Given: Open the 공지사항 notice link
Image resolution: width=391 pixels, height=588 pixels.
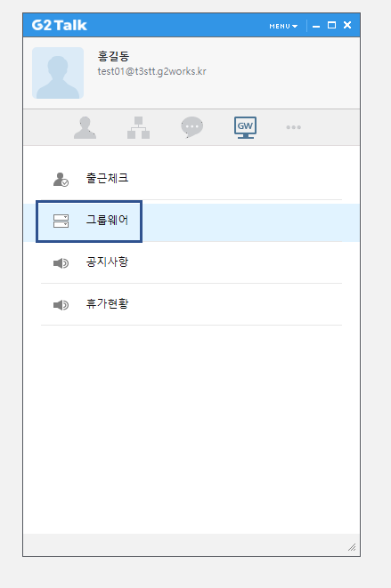Looking at the screenshot, I should tap(108, 262).
